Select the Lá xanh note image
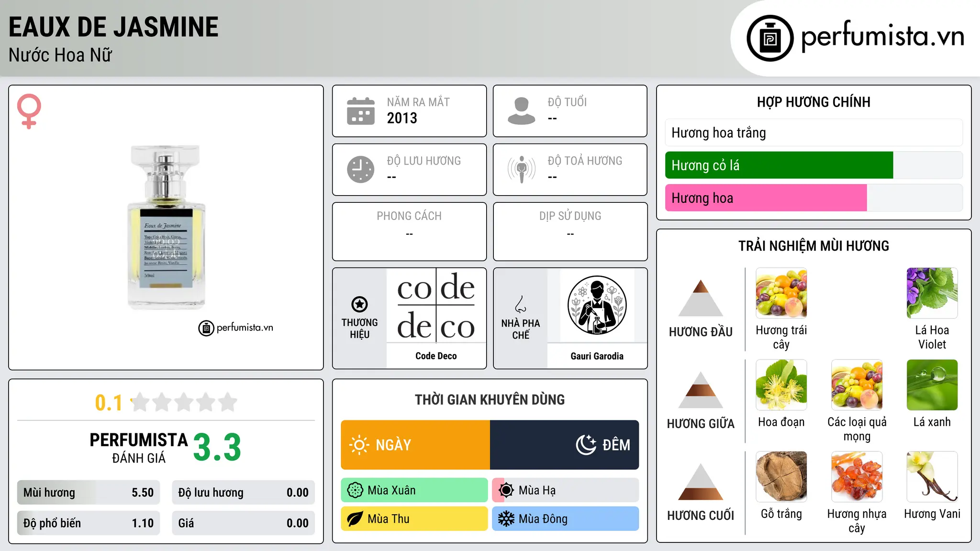The height and width of the screenshot is (551, 980). [932, 385]
